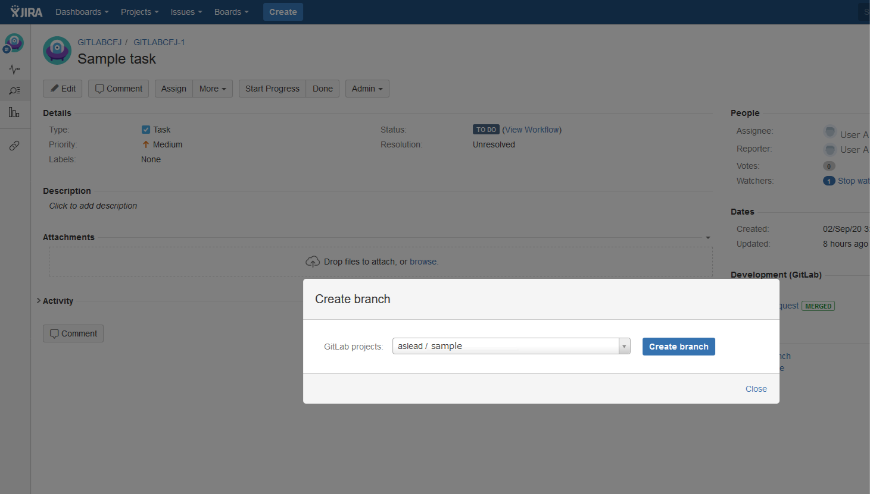This screenshot has height=494, width=870.
Task: Click the blue Create branch button
Action: [x=679, y=346]
